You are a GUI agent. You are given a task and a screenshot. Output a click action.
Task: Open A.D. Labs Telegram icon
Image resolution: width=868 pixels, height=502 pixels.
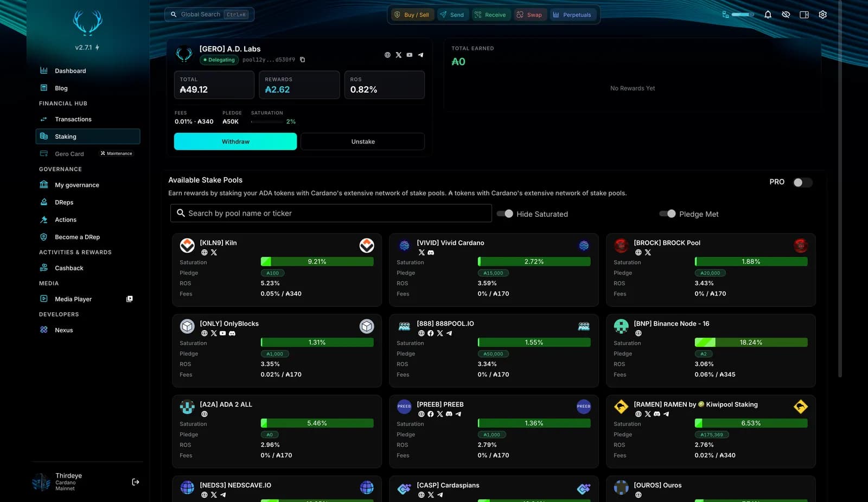(420, 55)
